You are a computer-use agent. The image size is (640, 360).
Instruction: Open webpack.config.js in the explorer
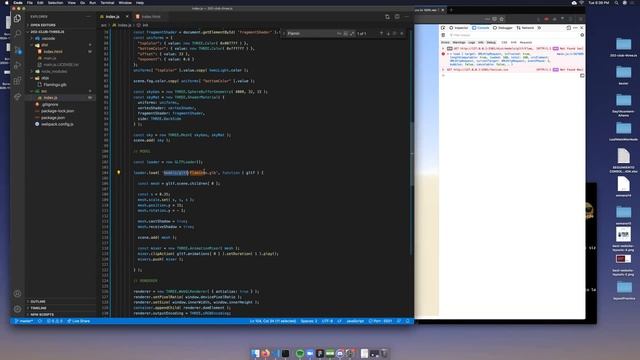pyautogui.click(x=60, y=124)
